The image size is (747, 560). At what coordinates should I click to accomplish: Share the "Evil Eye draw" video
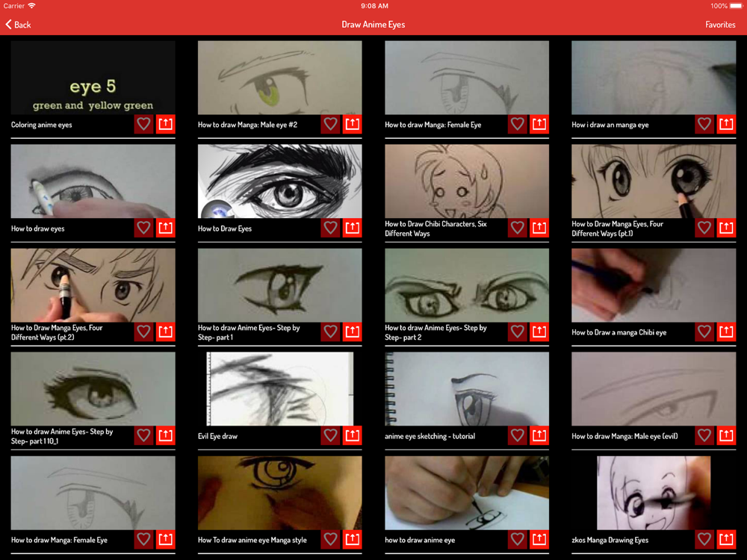coord(352,436)
